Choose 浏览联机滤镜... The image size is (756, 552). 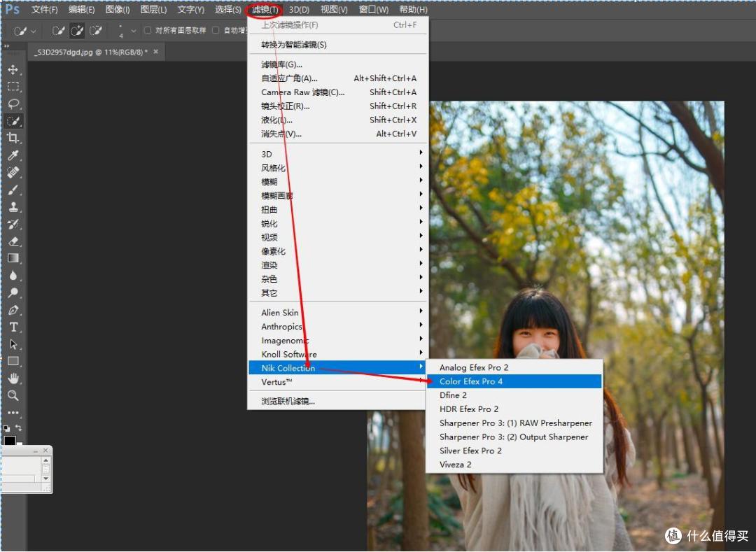point(337,402)
